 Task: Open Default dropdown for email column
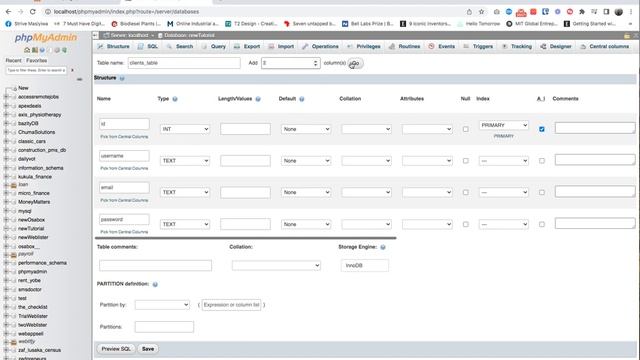click(x=306, y=192)
